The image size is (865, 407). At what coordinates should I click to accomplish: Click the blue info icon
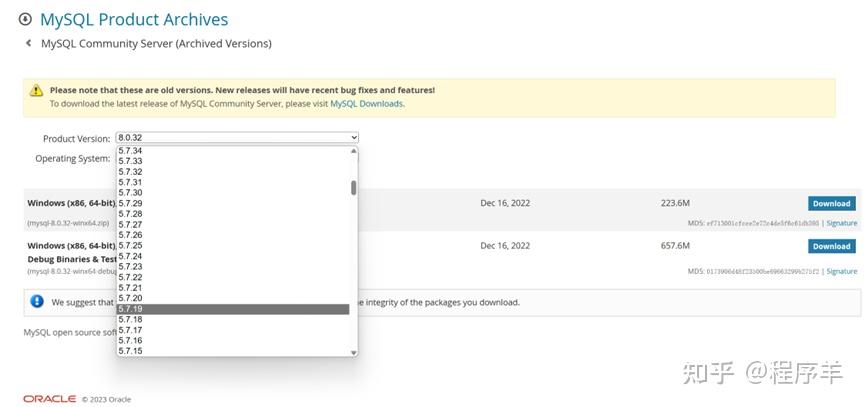pos(37,301)
